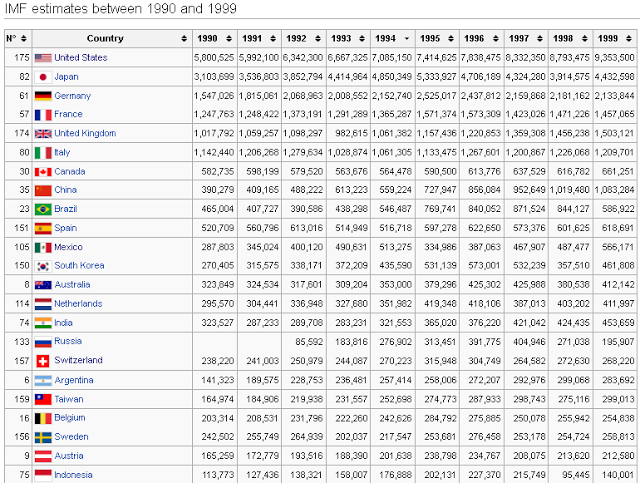
Task: Click the 1990 column header text
Action: [x=207, y=38]
